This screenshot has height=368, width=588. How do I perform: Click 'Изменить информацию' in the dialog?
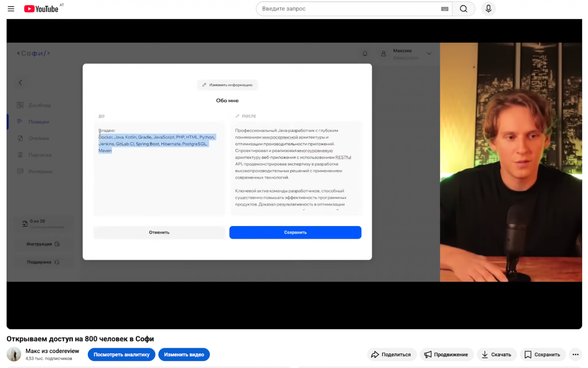click(x=227, y=85)
